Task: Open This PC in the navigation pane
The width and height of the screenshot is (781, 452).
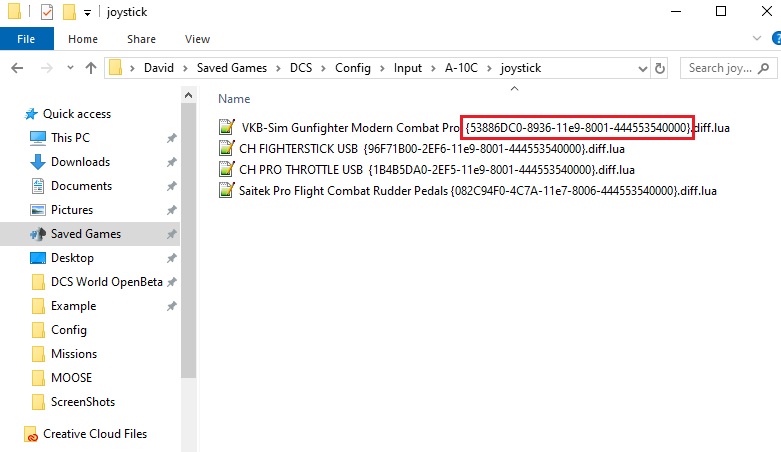Action: pyautogui.click(x=70, y=138)
